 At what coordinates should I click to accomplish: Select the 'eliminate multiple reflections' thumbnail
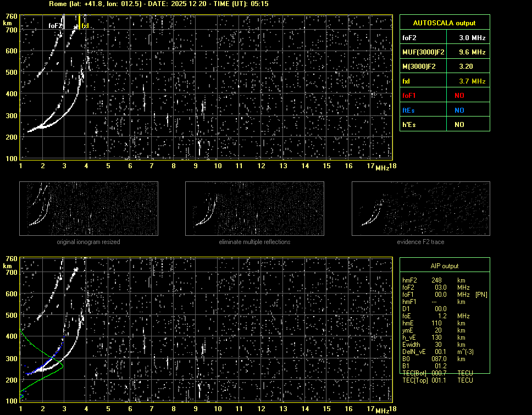point(254,208)
